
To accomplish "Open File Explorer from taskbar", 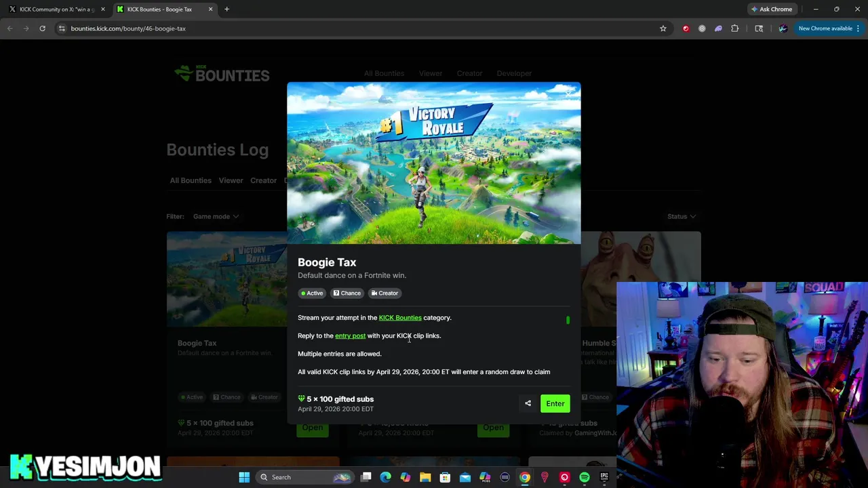I will click(x=425, y=477).
